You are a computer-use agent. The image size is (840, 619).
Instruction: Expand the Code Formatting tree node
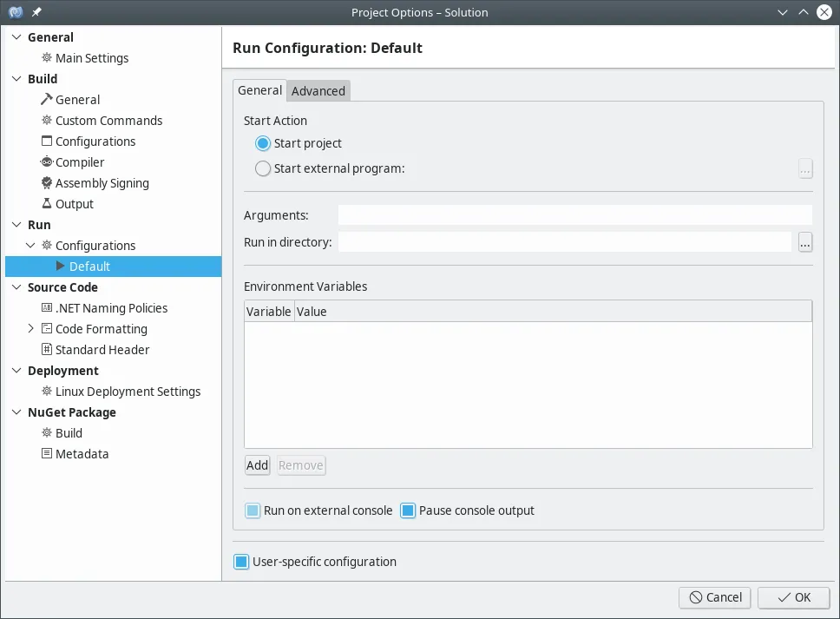point(31,329)
